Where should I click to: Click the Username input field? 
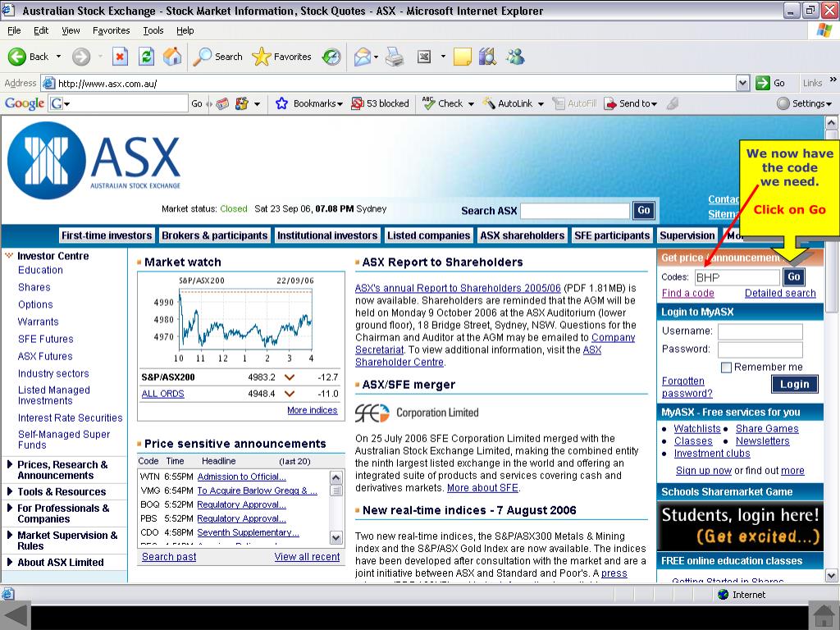(x=760, y=331)
